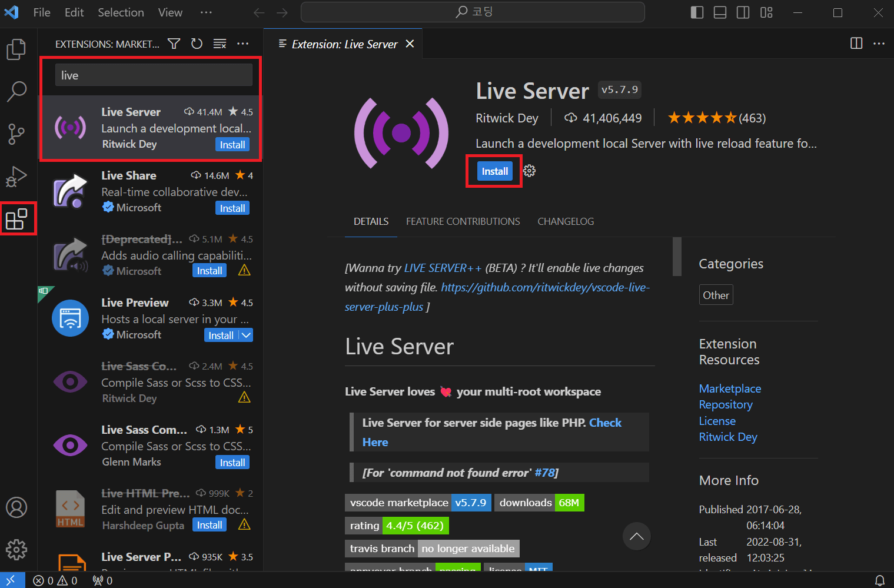Viewport: 894px width, 588px height.
Task: Open the File menu
Action: [x=42, y=12]
